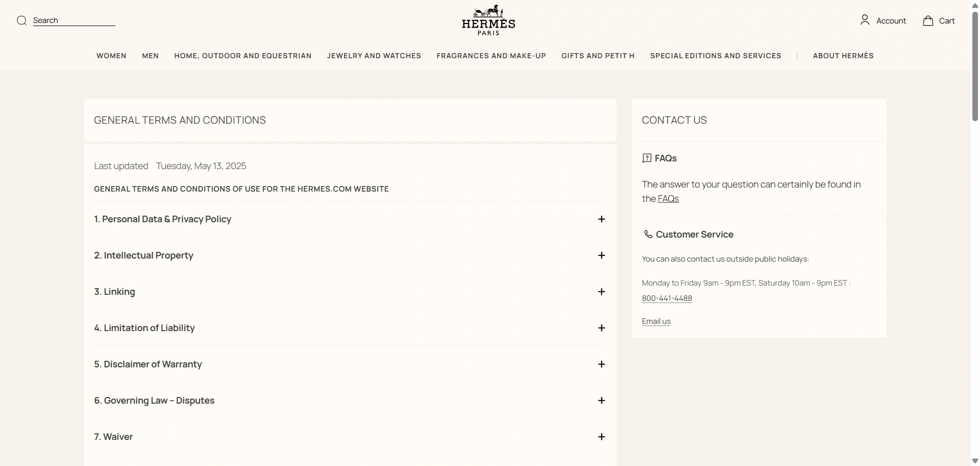Follow the FAQs underlined link

point(668,199)
